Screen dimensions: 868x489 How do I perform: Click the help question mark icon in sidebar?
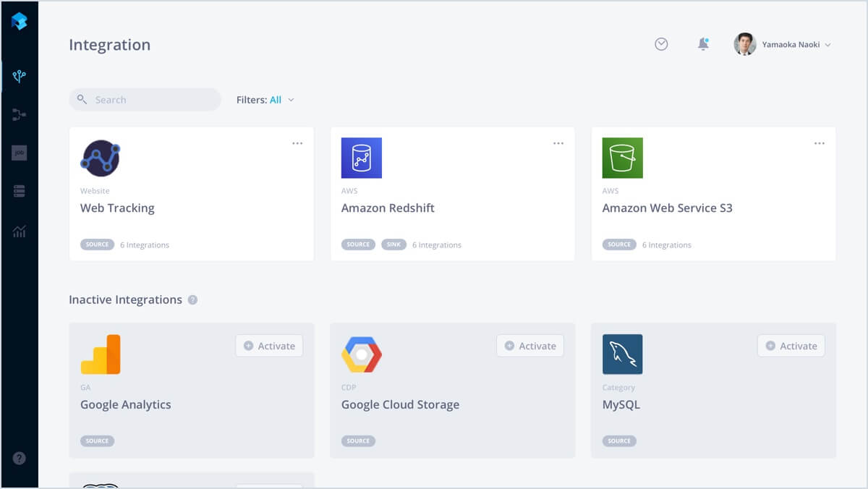(20, 458)
